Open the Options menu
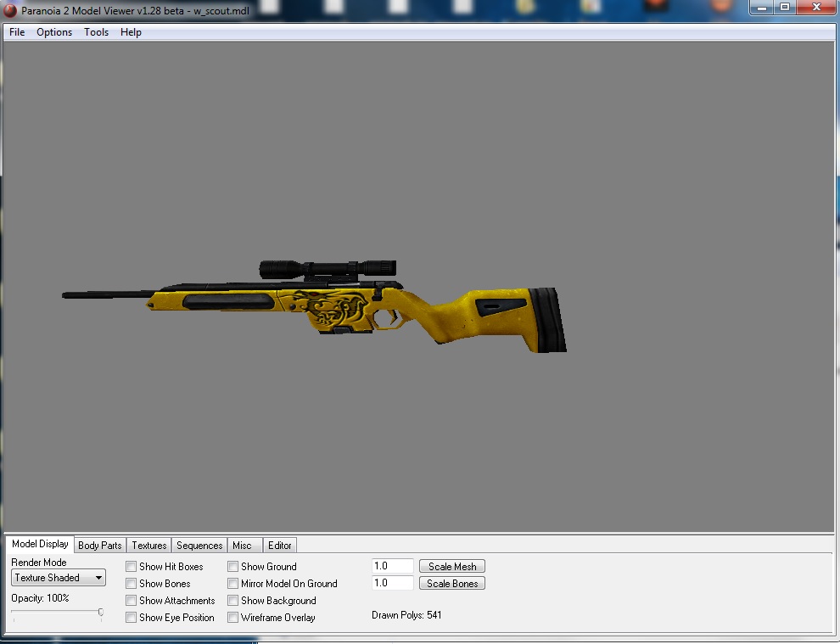The height and width of the screenshot is (644, 840). click(54, 32)
